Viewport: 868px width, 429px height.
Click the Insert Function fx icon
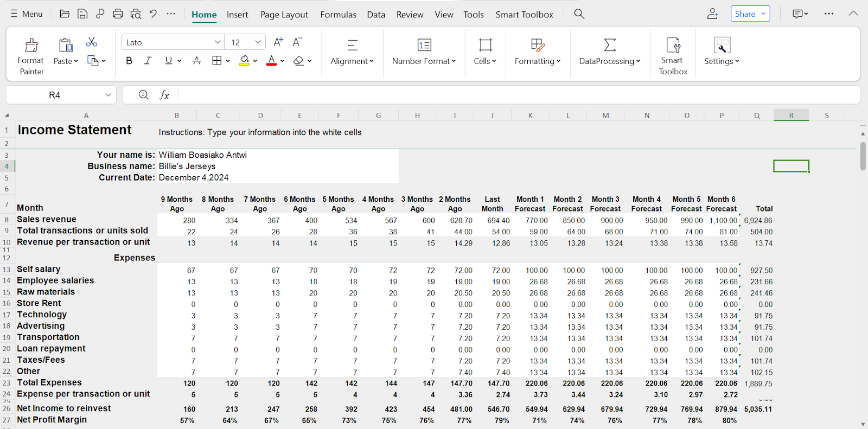[164, 95]
